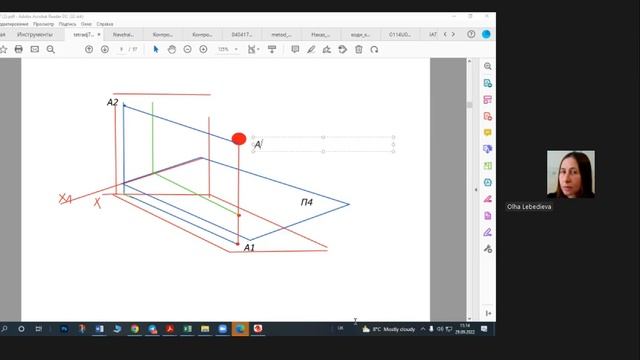The width and height of the screenshot is (640, 360).
Task: Click the blue user account icon
Action: click(486, 34)
